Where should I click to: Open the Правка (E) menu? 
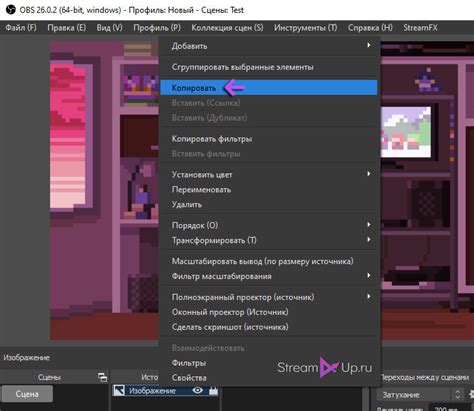[x=67, y=28]
